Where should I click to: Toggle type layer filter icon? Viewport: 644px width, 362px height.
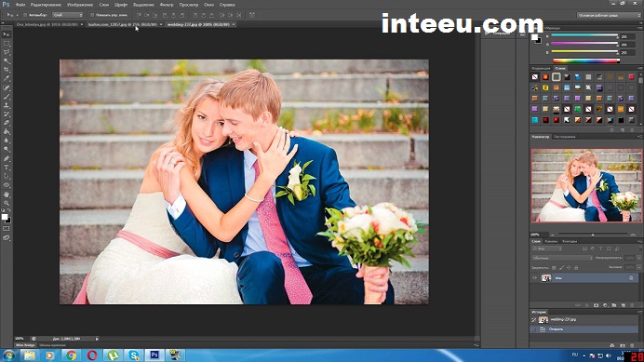pos(600,248)
